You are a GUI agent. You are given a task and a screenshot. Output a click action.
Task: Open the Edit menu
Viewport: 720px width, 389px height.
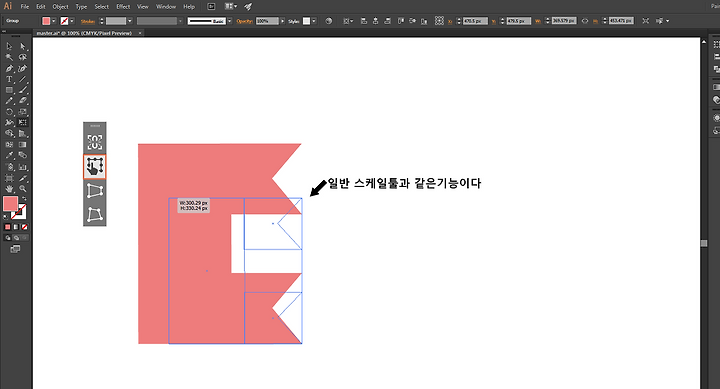point(41,7)
